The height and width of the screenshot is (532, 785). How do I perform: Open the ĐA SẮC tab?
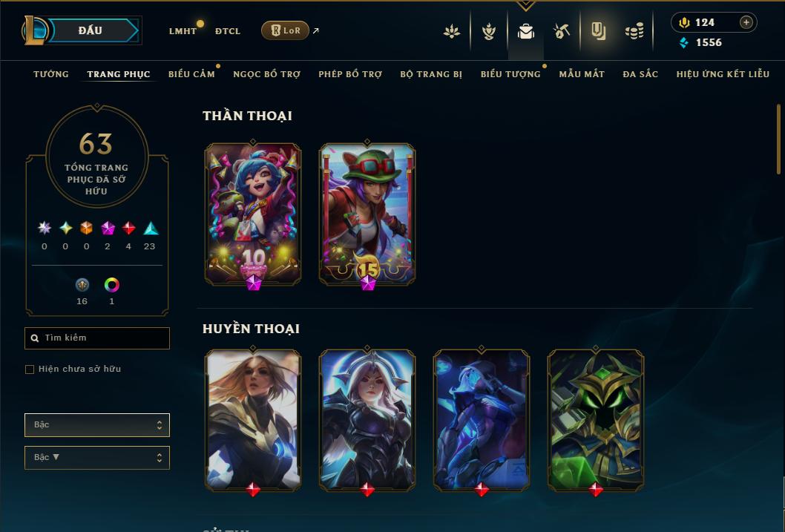click(x=640, y=74)
